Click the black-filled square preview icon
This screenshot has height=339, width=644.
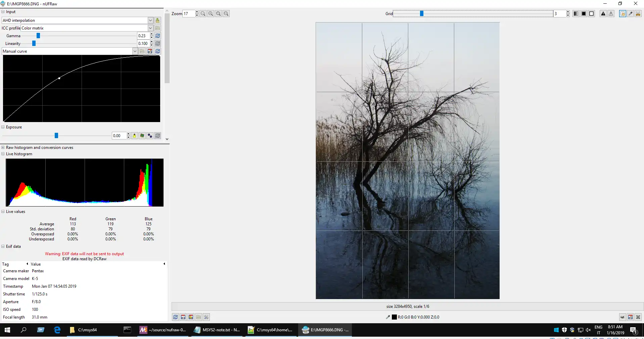584,14
